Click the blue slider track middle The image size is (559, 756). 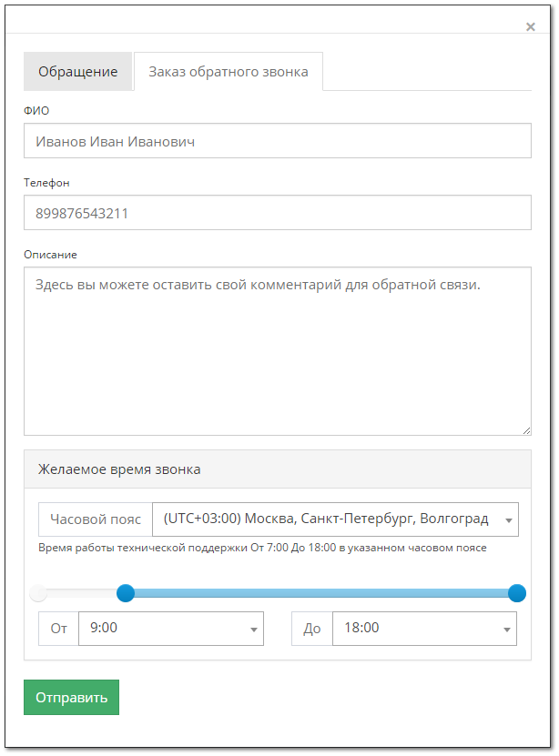[x=321, y=593]
